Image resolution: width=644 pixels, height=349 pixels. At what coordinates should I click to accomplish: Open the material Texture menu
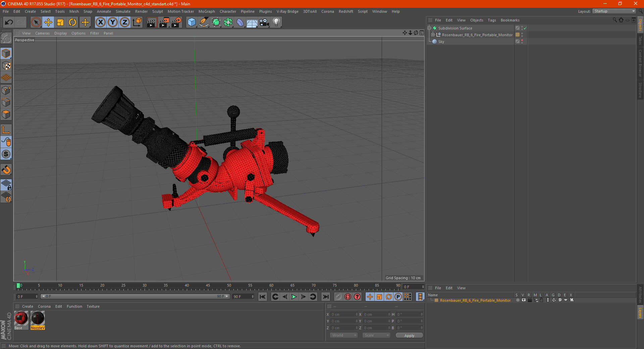click(x=93, y=306)
